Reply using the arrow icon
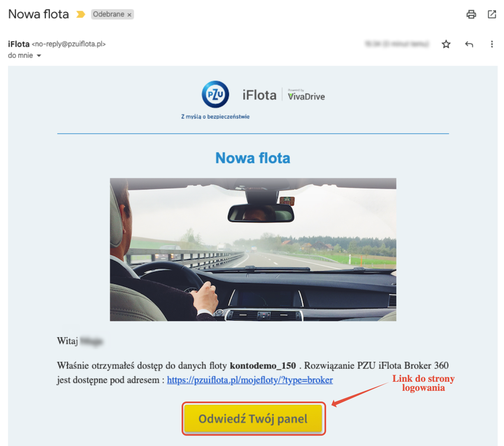Image resolution: width=504 pixels, height=446 pixels. pyautogui.click(x=469, y=44)
